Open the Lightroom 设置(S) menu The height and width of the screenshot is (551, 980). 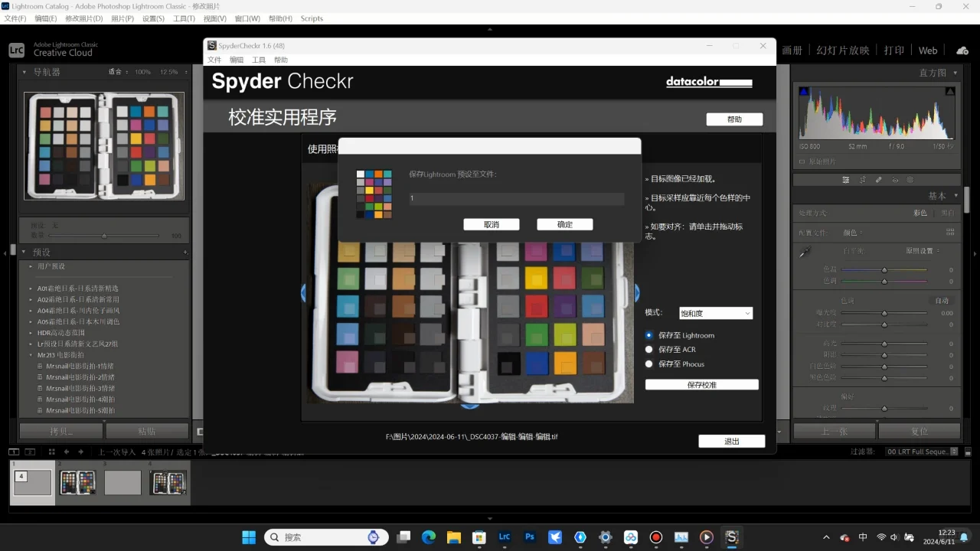tap(153, 18)
